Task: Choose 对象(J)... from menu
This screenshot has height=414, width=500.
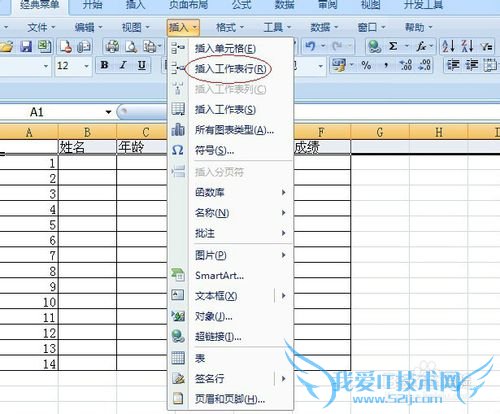Action: pyautogui.click(x=231, y=316)
